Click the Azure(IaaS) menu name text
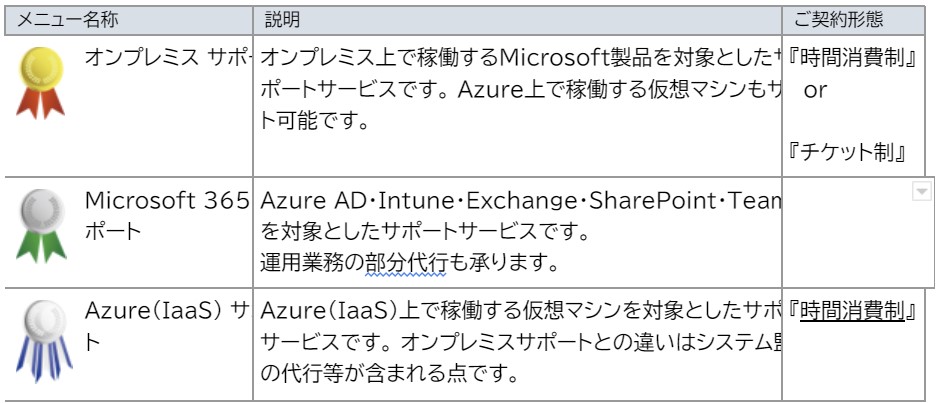 (167, 311)
